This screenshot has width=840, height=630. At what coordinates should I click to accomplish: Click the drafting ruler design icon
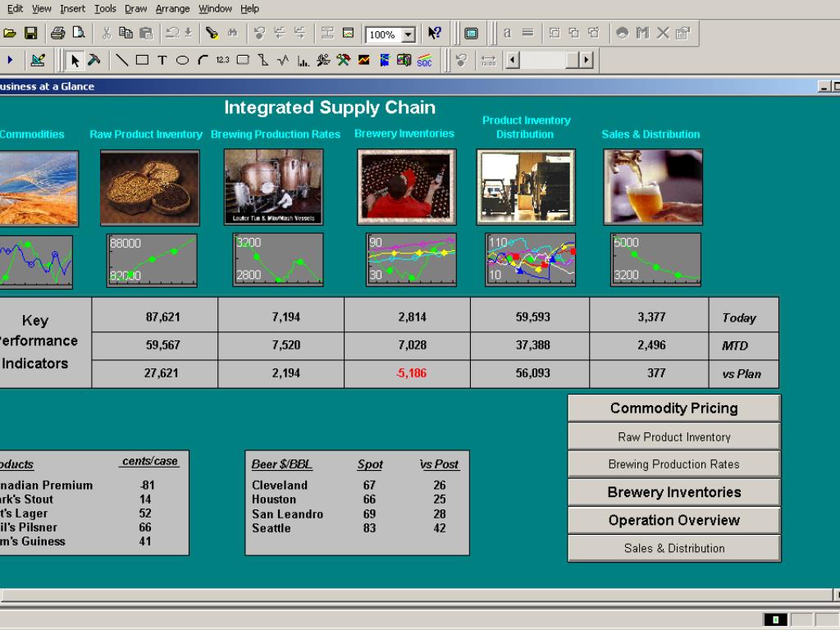pyautogui.click(x=38, y=61)
